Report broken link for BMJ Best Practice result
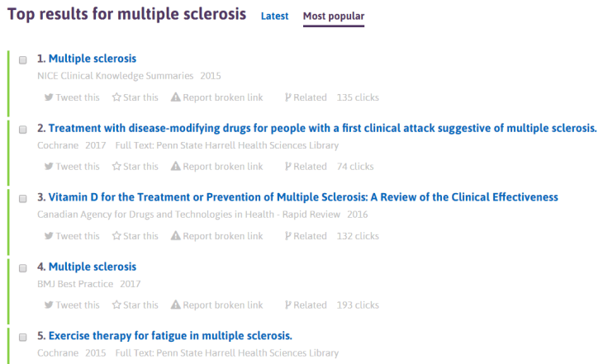This screenshot has width=608, height=364. tap(216, 305)
